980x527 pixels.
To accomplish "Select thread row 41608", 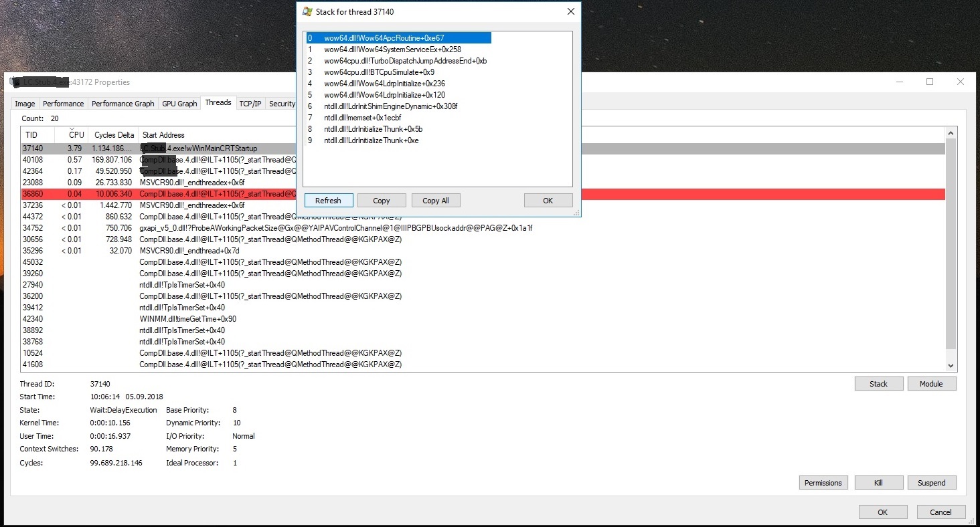I will pyautogui.click(x=483, y=364).
